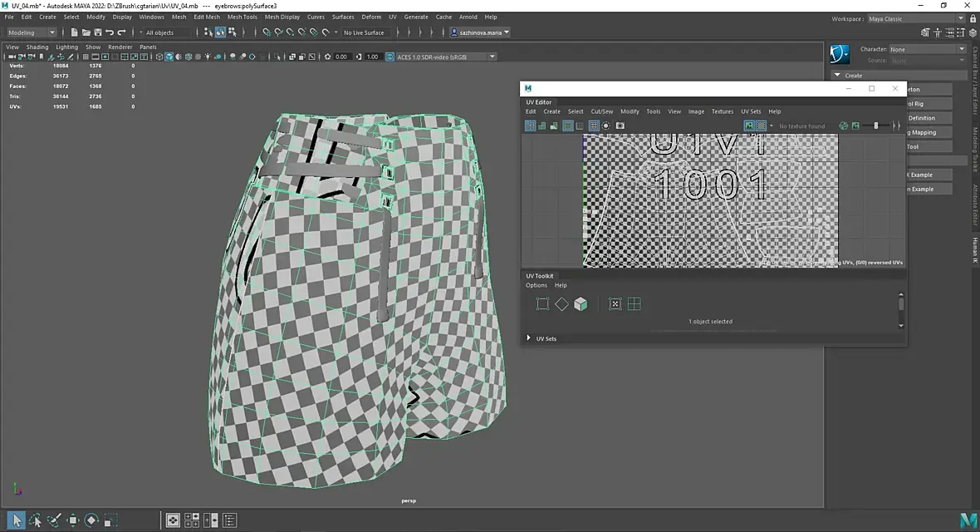The width and height of the screenshot is (980, 532).
Task: Save the scene using the floppy disk icon
Action: [x=97, y=32]
